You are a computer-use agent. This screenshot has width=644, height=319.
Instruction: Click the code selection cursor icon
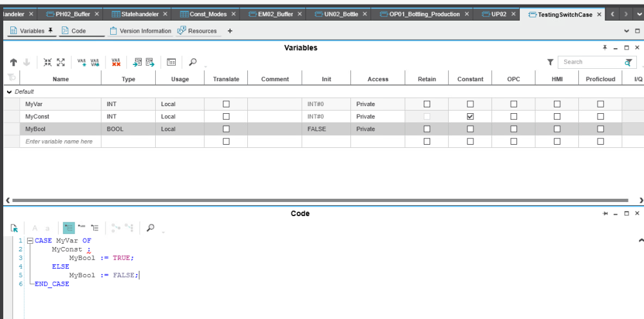coord(14,228)
